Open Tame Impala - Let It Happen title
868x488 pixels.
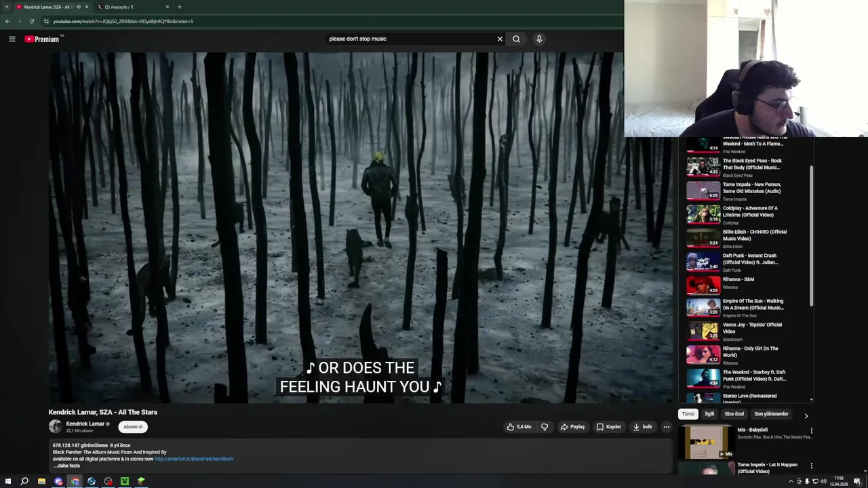767,468
